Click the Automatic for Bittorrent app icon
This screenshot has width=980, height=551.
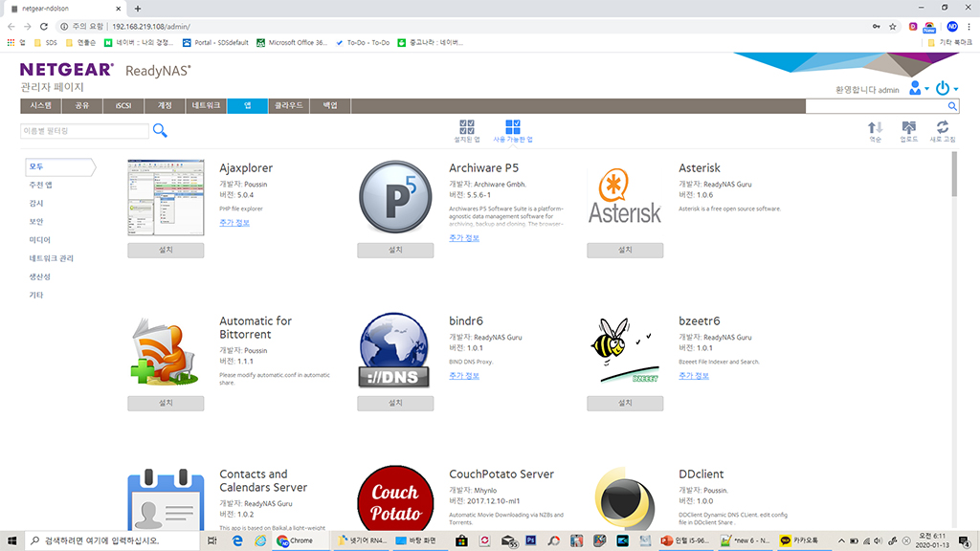165,350
